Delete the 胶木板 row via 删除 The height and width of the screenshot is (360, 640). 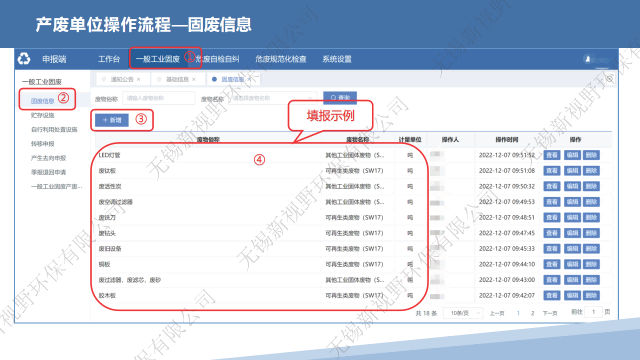point(591,295)
